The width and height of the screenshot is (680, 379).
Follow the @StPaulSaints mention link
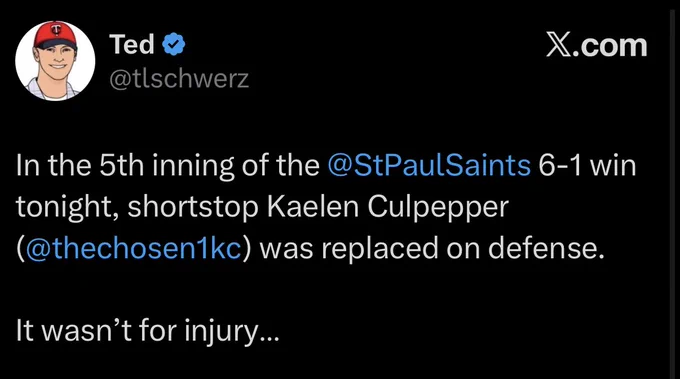tap(429, 166)
